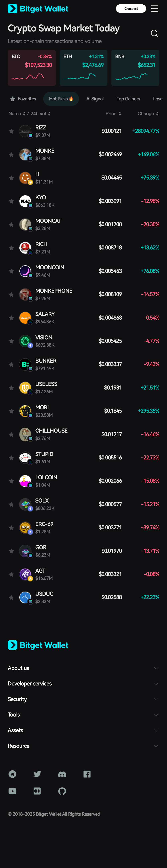Open the GitHub social icon
Viewport: 167px width, 868px height.
tap(62, 791)
